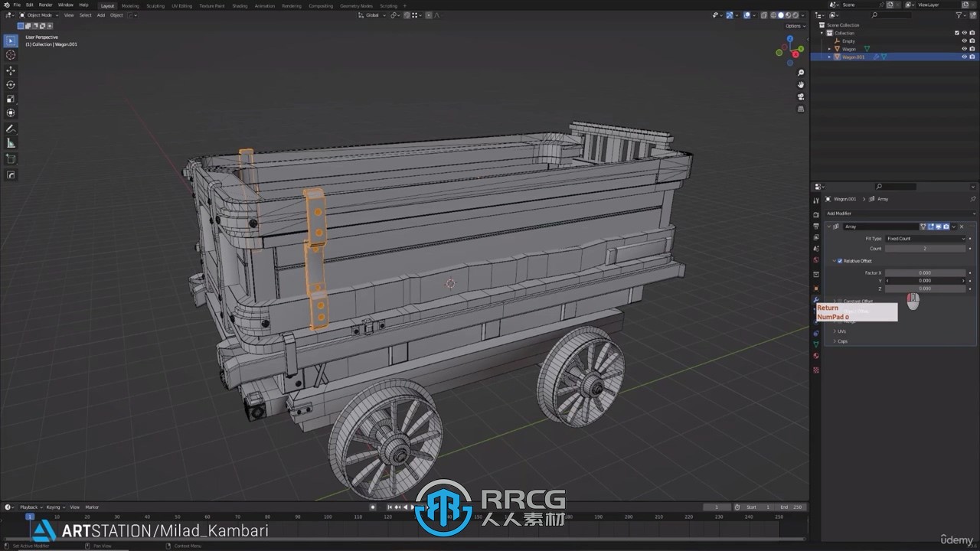Select the Scale tool in the left toolbar
Viewport: 980px width, 551px height.
[11, 99]
